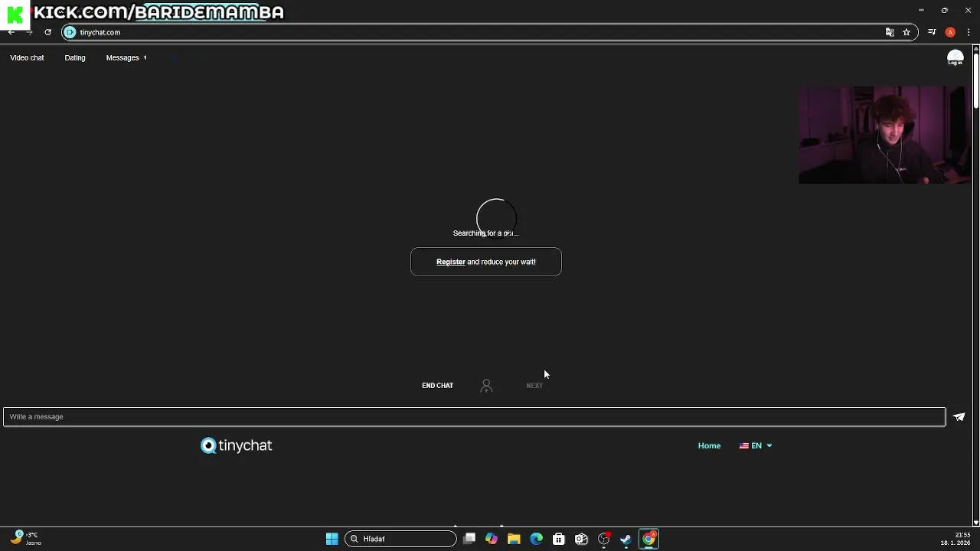Switch to the Video chat tab

coord(27,58)
